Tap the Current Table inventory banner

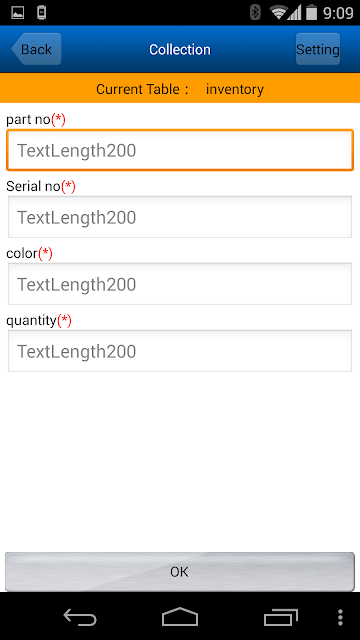pyautogui.click(x=180, y=89)
